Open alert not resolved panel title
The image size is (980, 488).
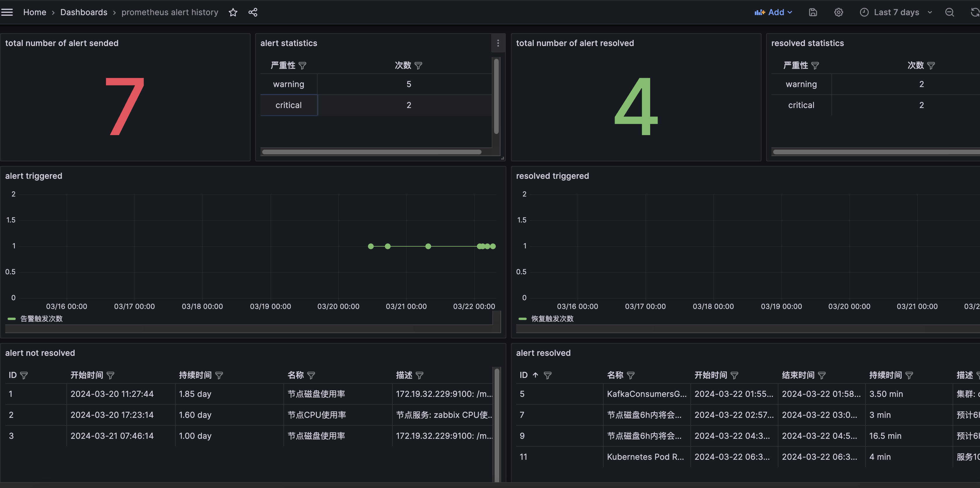(x=40, y=353)
